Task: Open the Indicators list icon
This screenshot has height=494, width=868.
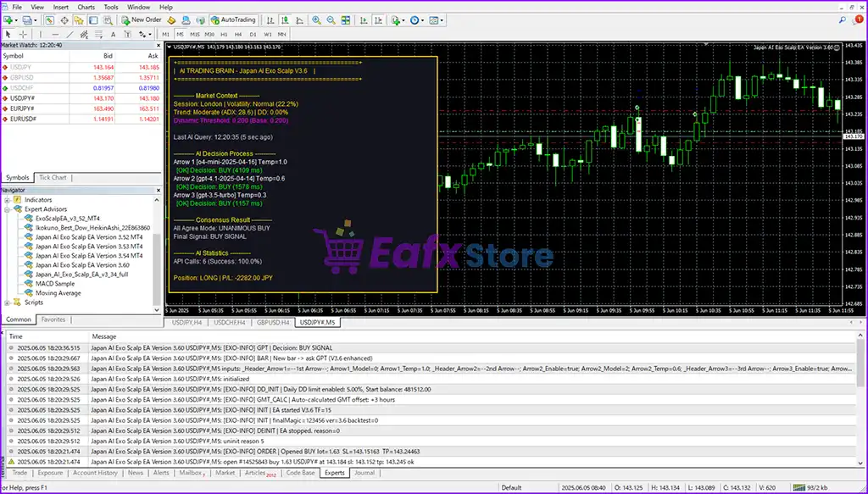Action: point(396,20)
